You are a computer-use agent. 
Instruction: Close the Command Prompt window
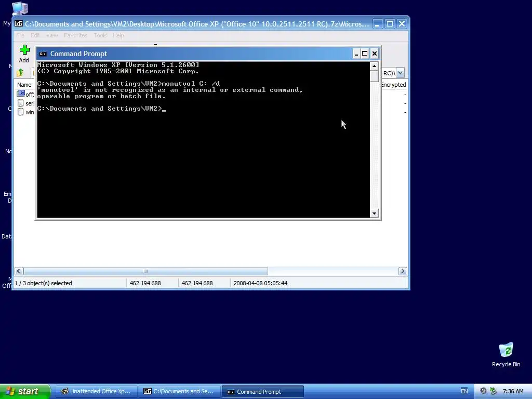click(375, 54)
